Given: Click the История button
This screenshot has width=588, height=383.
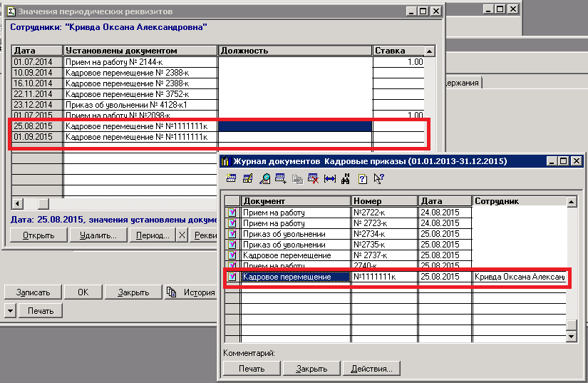Looking at the screenshot, I should 190,292.
